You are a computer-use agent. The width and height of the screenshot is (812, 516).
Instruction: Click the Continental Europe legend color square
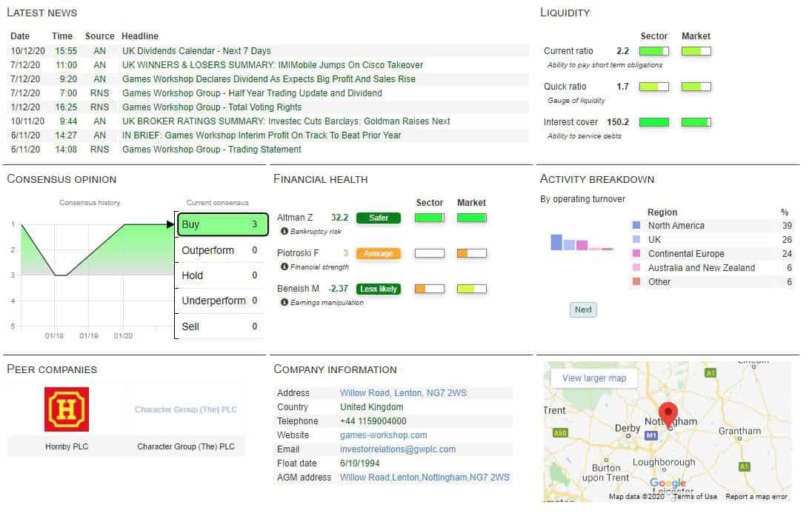tap(636, 254)
